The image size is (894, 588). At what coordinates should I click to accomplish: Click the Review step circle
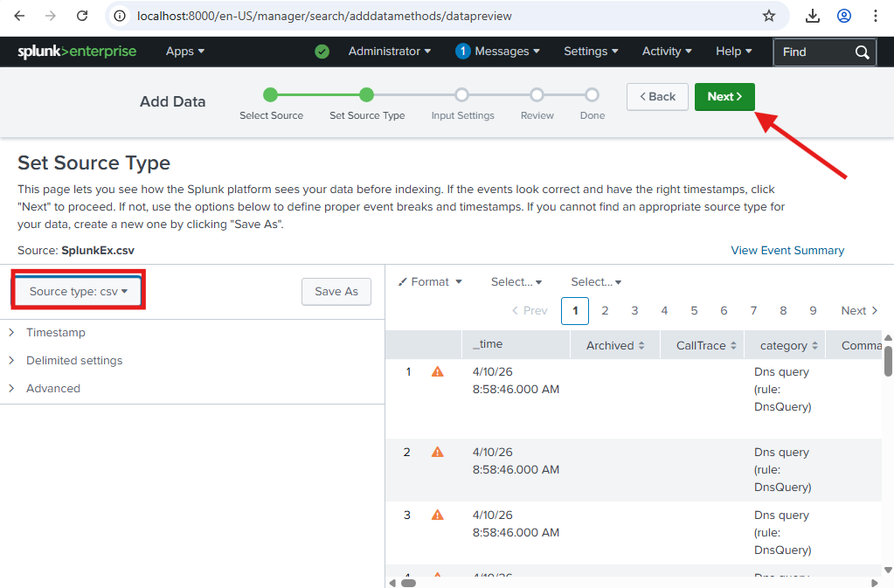point(537,94)
